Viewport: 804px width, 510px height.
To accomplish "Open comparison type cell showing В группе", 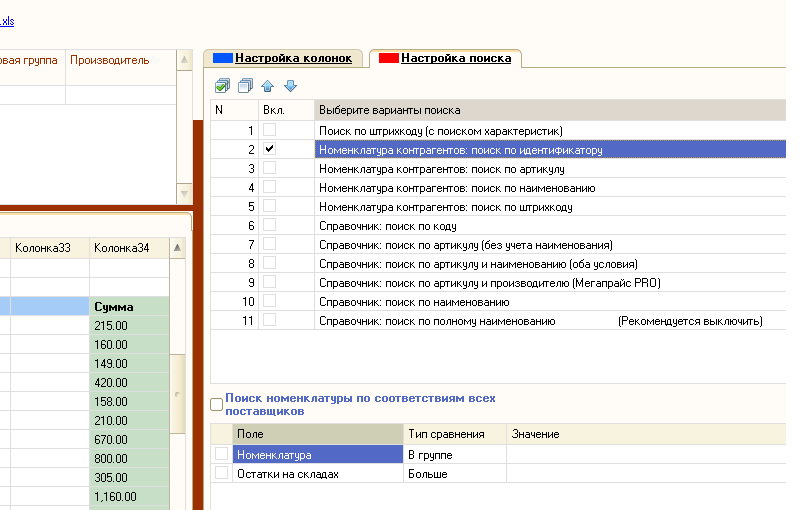I will (x=453, y=455).
